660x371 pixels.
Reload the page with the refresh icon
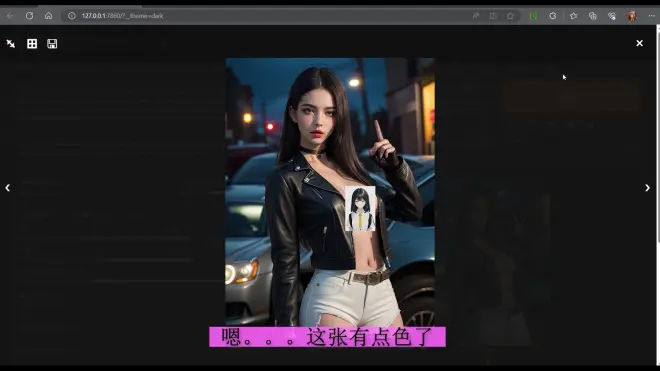29,16
